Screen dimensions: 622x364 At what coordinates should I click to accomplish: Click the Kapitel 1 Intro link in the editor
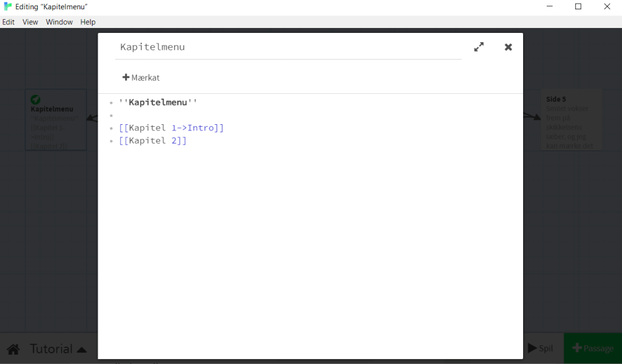click(x=170, y=127)
